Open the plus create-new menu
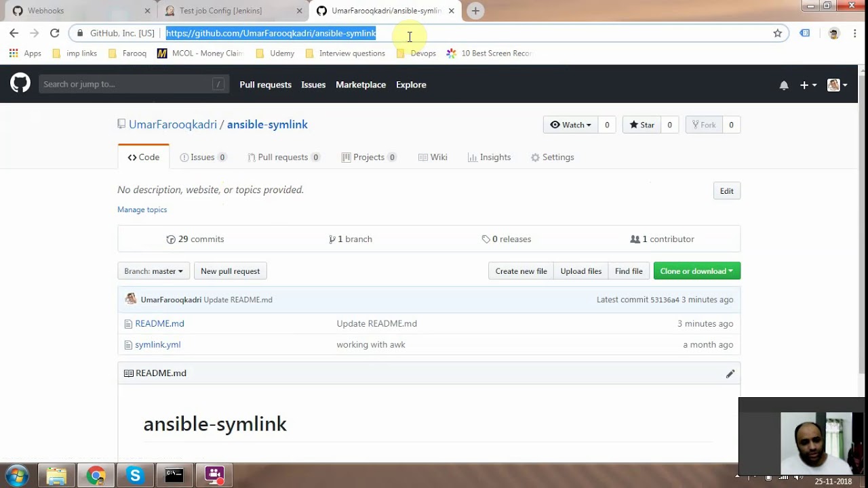This screenshot has height=488, width=868. point(808,85)
